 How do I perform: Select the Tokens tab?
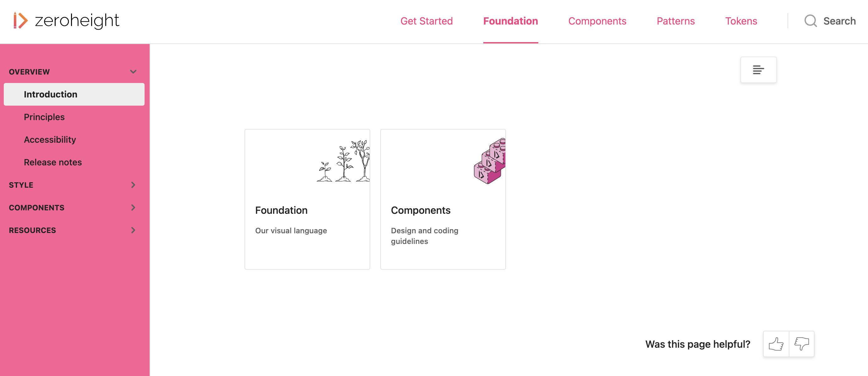[x=741, y=21]
